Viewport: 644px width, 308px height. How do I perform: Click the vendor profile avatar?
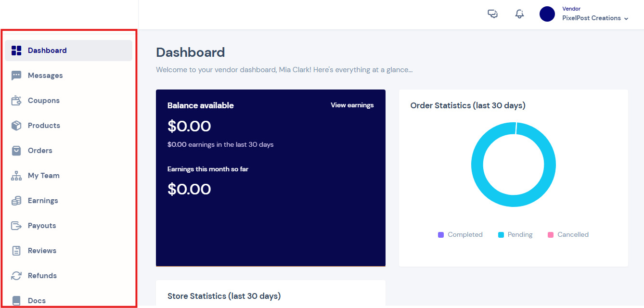tap(547, 14)
